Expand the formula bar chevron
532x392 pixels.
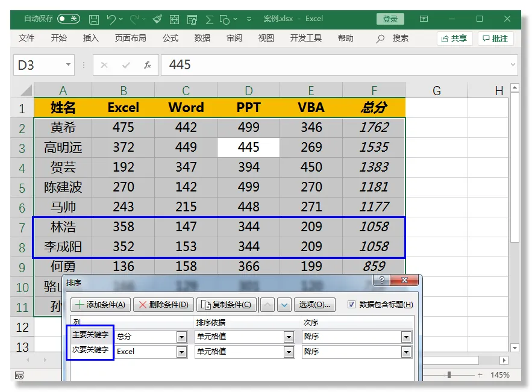point(513,65)
